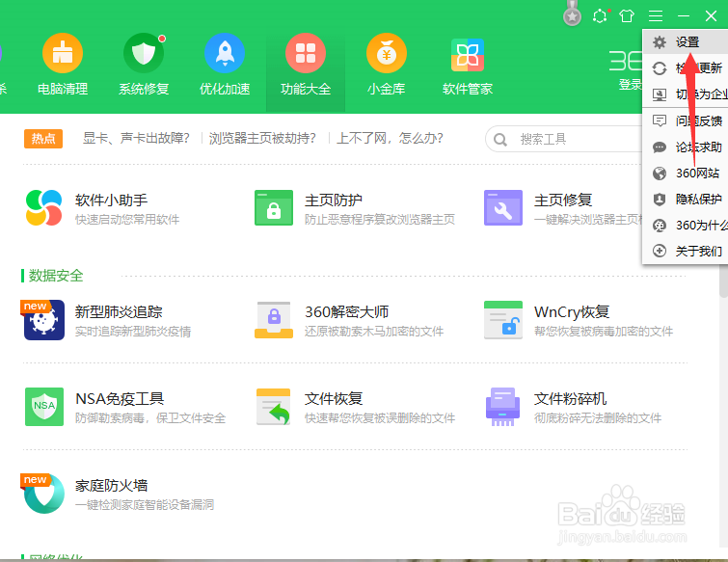Open 360网站 menu entry
Image resolution: width=728 pixels, height=562 pixels.
[686, 174]
